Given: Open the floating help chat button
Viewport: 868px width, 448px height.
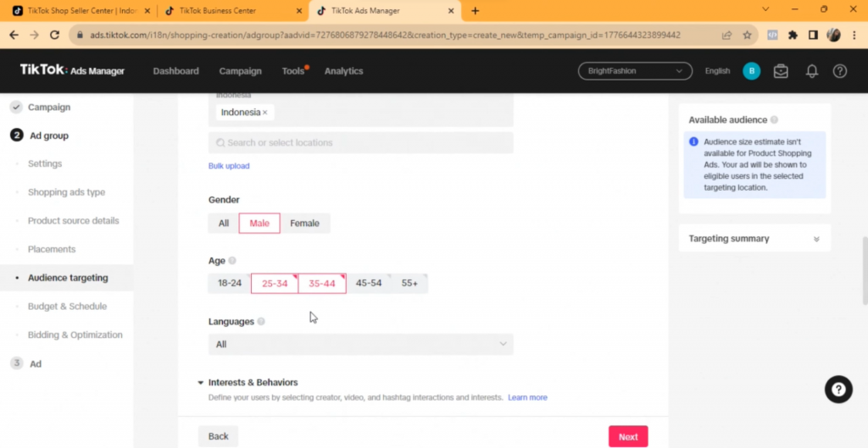Looking at the screenshot, I should point(837,390).
